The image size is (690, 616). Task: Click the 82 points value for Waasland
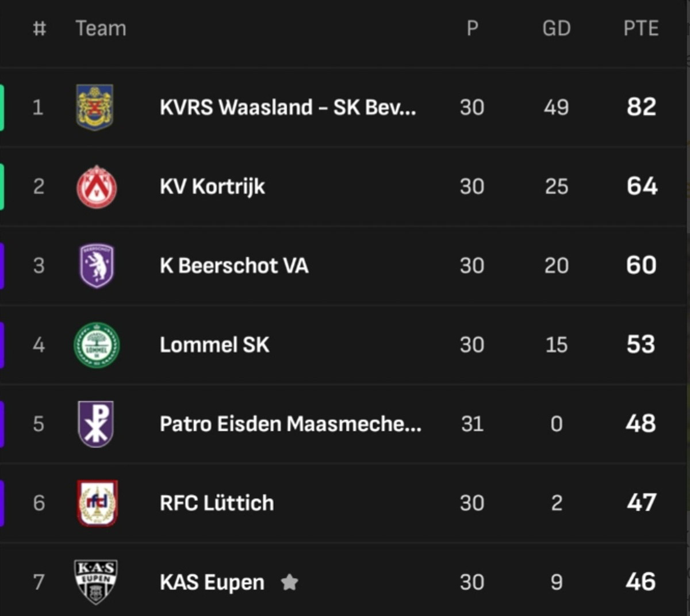click(641, 107)
